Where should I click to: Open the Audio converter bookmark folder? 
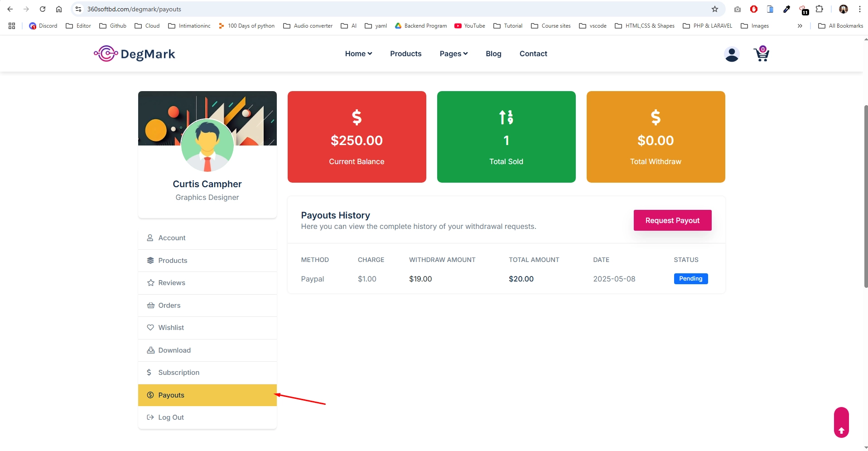pos(308,26)
